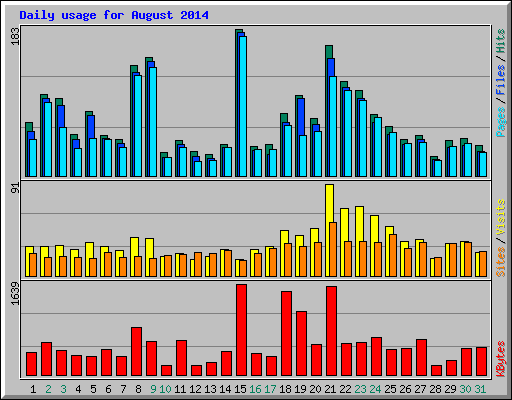Click day label "7" on x-axis
The image size is (512, 400).
pos(123,389)
